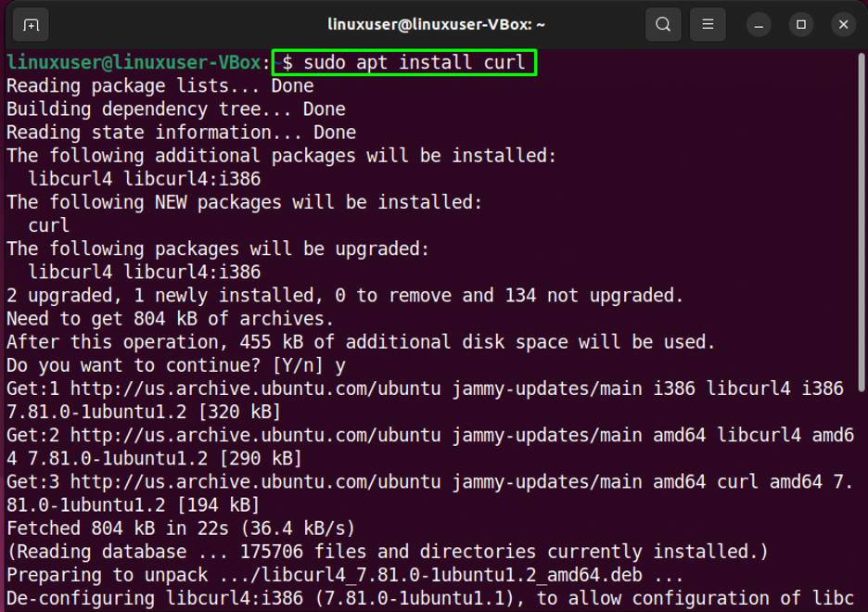Click 'Preparing to unpack' libcurl4 line
The image size is (868, 612).
[x=345, y=575]
